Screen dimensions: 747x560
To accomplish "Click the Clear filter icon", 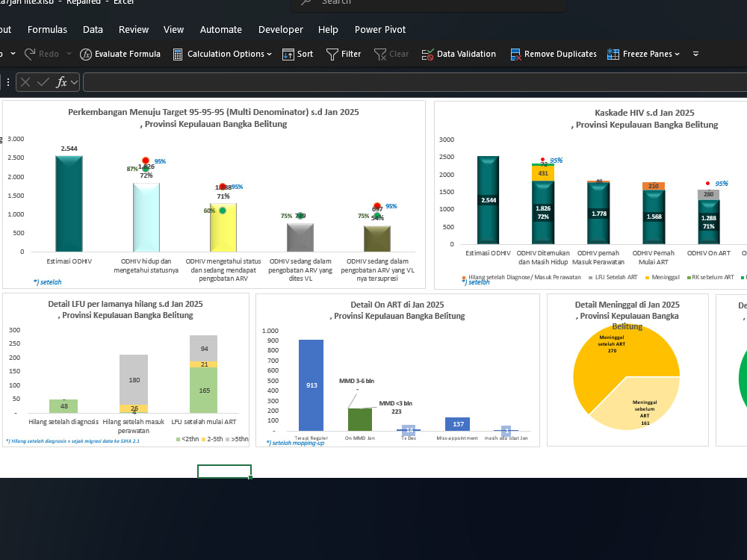I will (380, 55).
